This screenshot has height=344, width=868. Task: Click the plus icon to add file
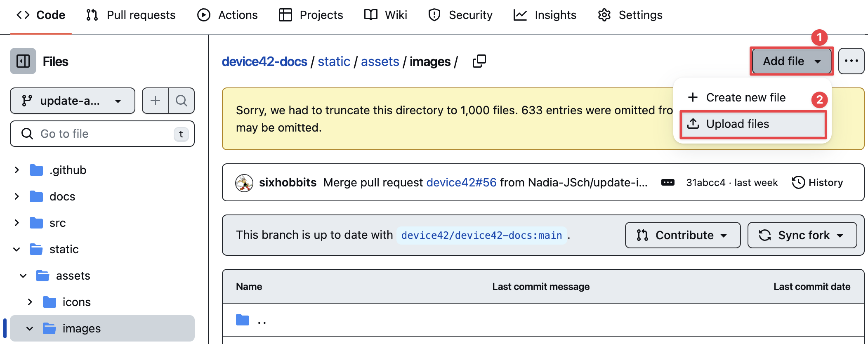(x=155, y=101)
